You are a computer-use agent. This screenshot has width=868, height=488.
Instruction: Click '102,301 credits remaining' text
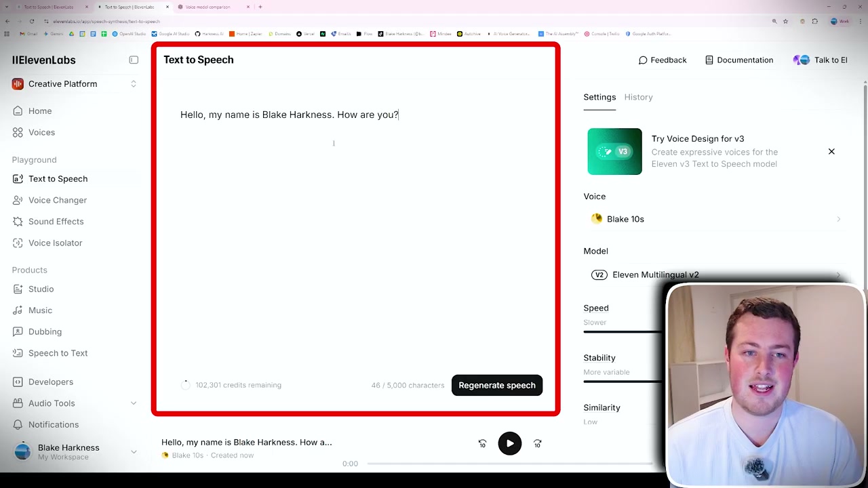tap(238, 385)
